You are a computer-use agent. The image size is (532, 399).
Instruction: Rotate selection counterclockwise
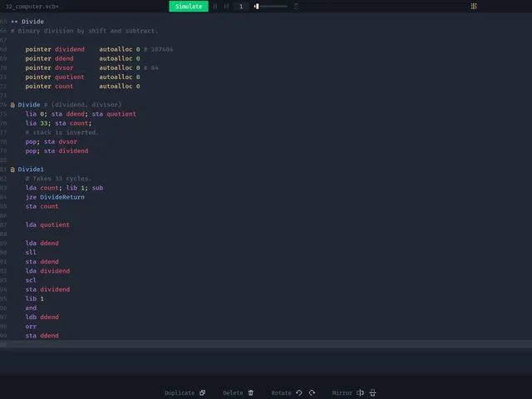pyautogui.click(x=299, y=392)
